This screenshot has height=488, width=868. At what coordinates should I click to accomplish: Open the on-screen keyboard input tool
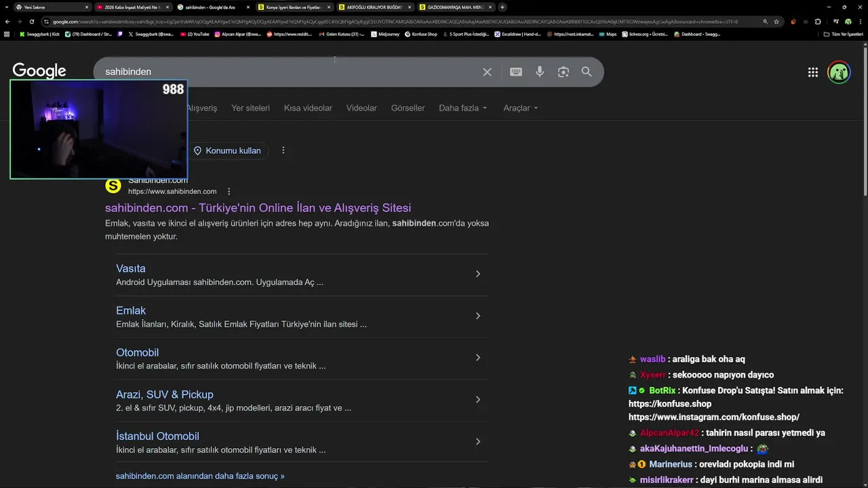[516, 72]
